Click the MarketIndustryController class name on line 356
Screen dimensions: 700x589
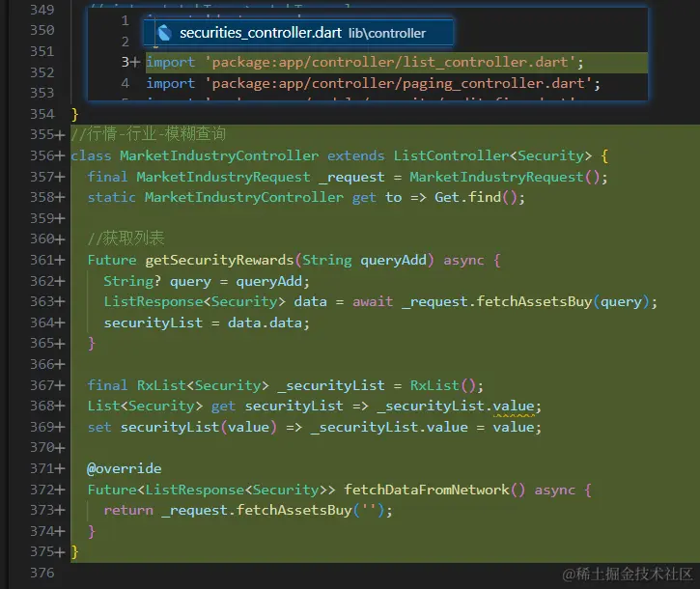tap(219, 155)
